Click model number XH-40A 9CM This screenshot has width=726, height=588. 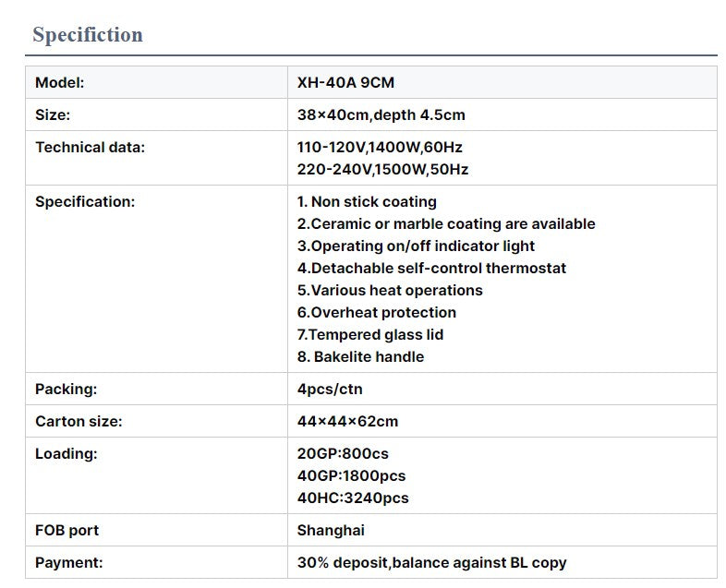click(345, 82)
